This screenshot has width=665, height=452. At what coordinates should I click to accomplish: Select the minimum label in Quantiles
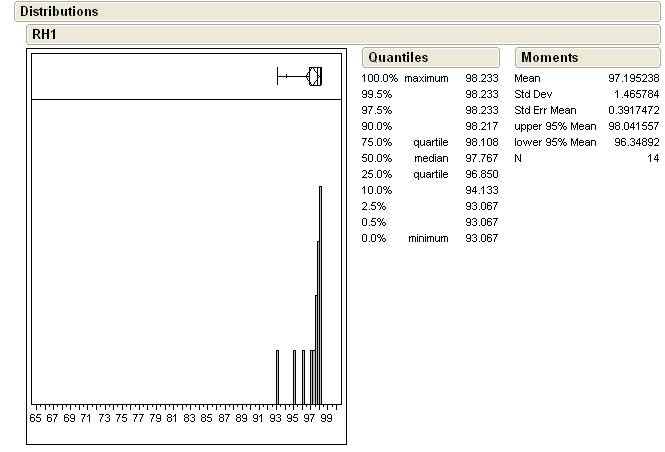coord(428,238)
